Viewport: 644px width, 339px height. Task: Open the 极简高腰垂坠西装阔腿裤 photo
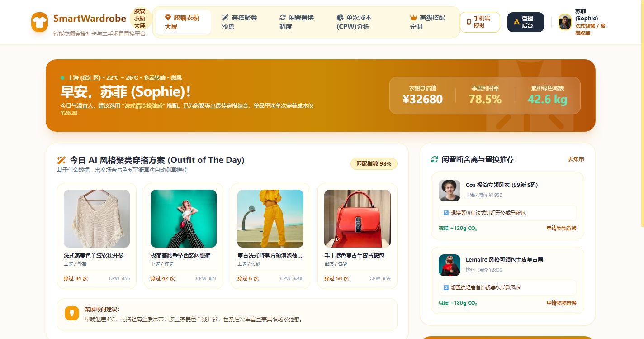click(x=184, y=219)
